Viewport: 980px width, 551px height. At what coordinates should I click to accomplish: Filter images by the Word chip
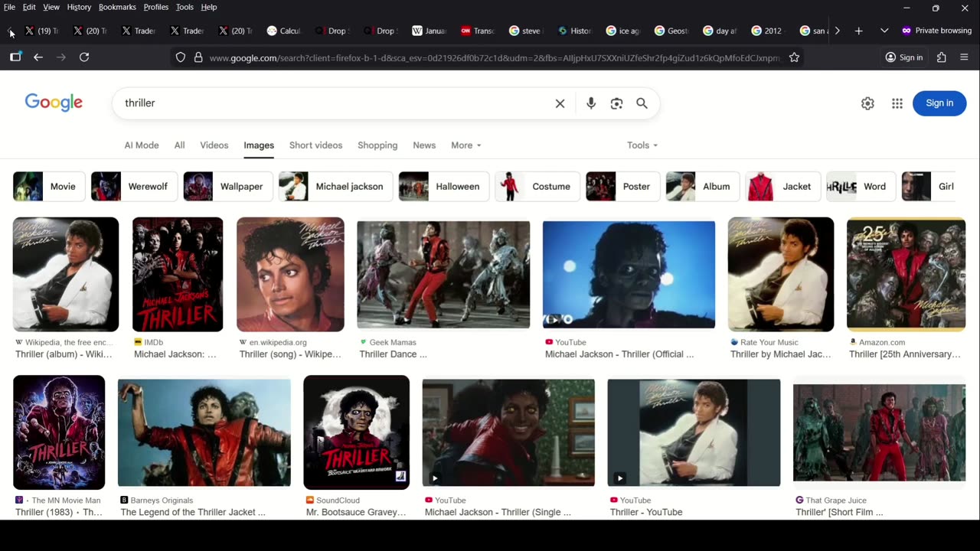[861, 187]
